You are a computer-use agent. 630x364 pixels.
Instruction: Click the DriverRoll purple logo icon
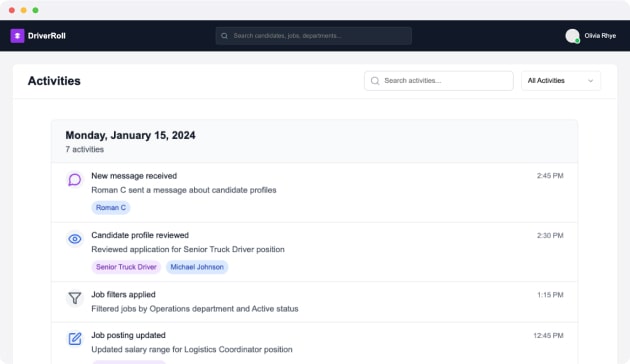pyautogui.click(x=17, y=36)
